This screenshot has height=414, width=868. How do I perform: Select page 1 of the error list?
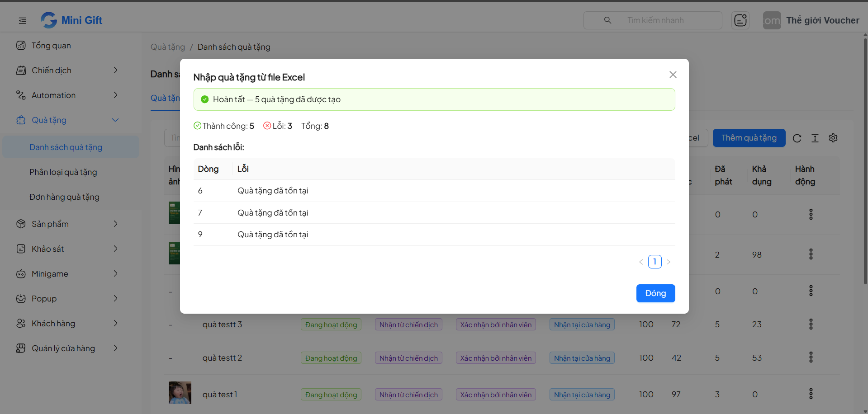point(655,262)
